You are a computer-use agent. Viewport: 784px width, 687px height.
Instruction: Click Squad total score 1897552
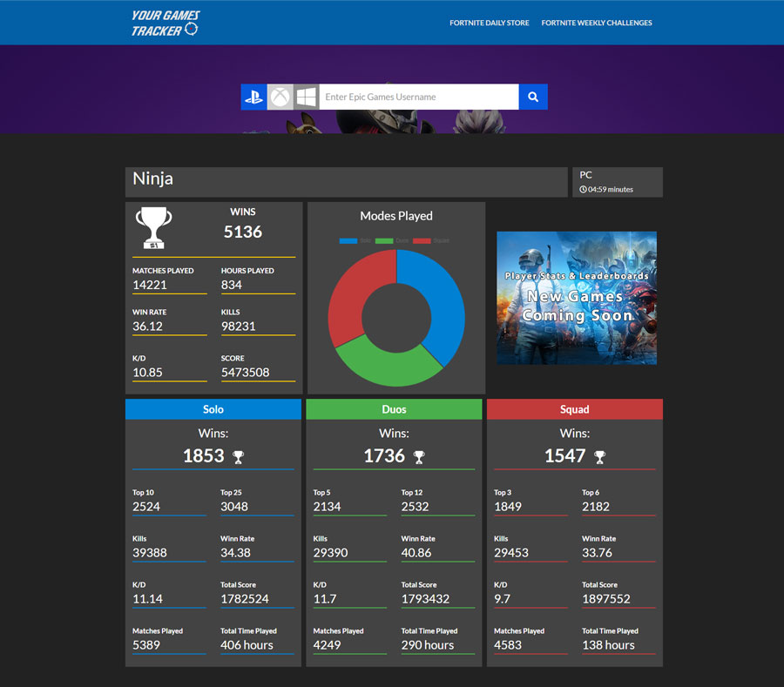(606, 598)
